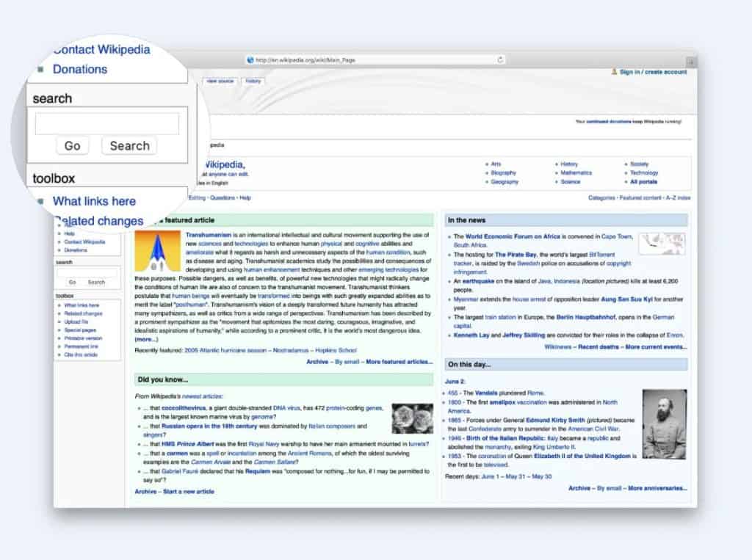752x560 pixels.
Task: Open the Geography portal link
Action: coord(505,182)
